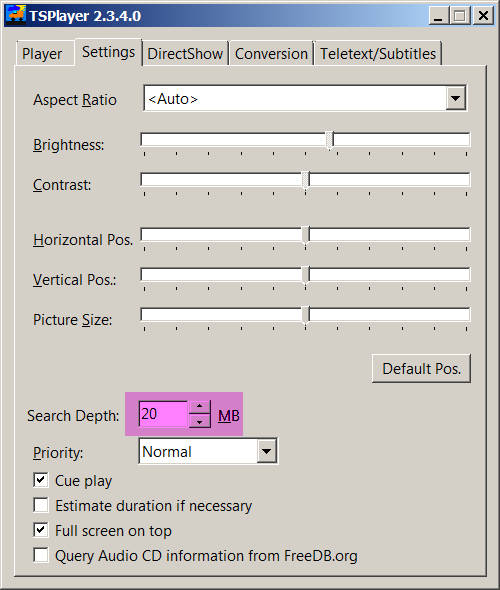This screenshot has height=590, width=500.
Task: Click the Contrast slider handle
Action: pyautogui.click(x=305, y=180)
